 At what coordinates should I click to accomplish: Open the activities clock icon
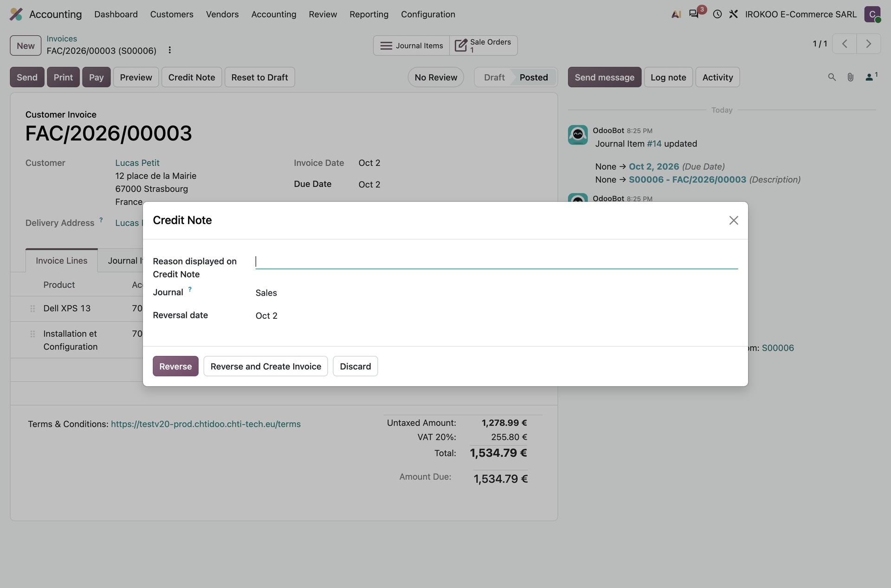click(717, 14)
